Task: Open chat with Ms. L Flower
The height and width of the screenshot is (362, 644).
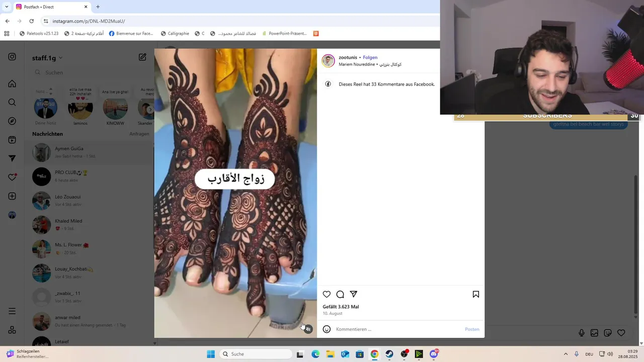Action: coord(89,249)
